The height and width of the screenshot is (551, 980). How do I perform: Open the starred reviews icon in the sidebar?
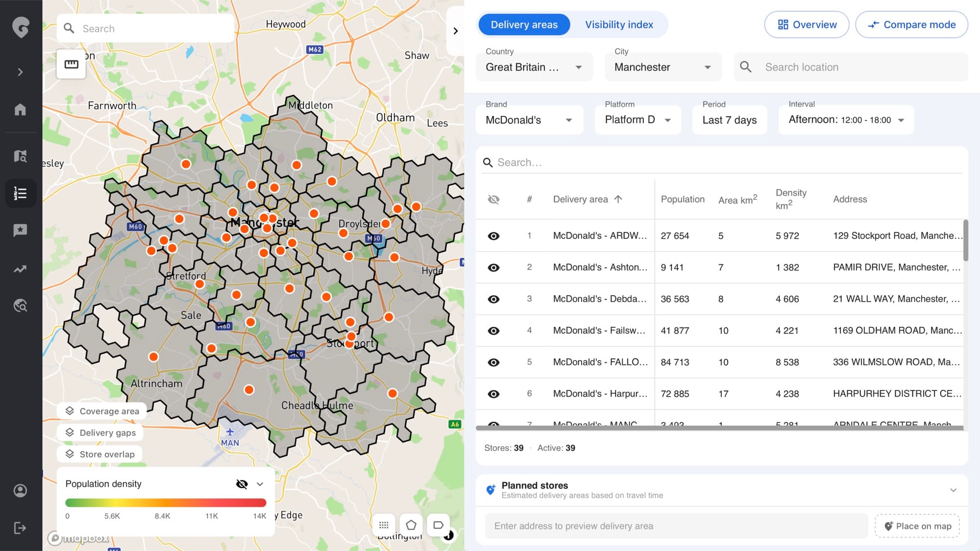[20, 230]
